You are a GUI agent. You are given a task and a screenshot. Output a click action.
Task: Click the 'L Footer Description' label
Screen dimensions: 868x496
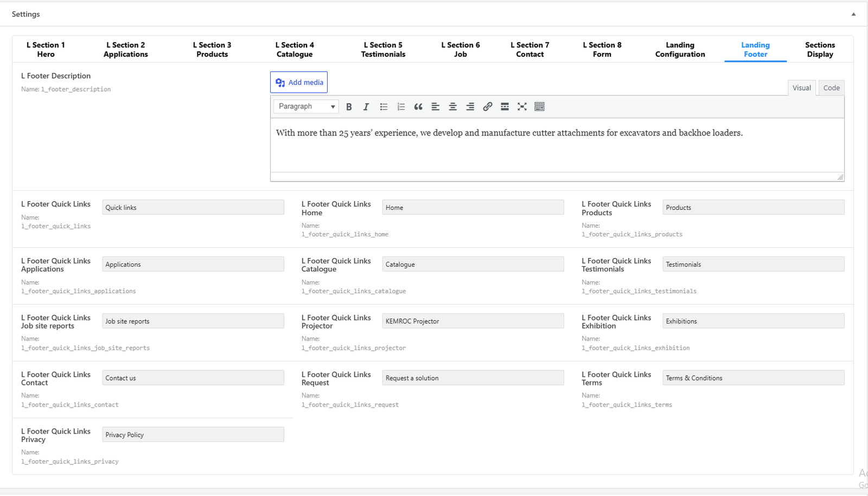[56, 76]
